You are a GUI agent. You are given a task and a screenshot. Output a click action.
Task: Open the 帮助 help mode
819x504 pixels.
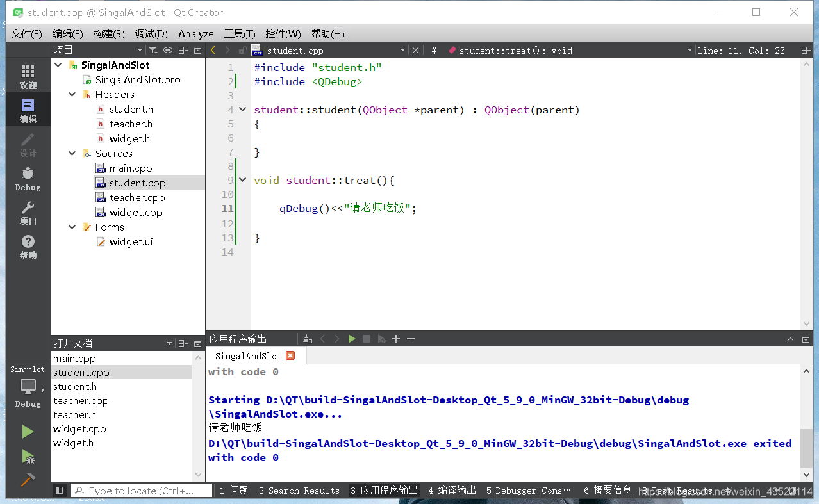(28, 246)
